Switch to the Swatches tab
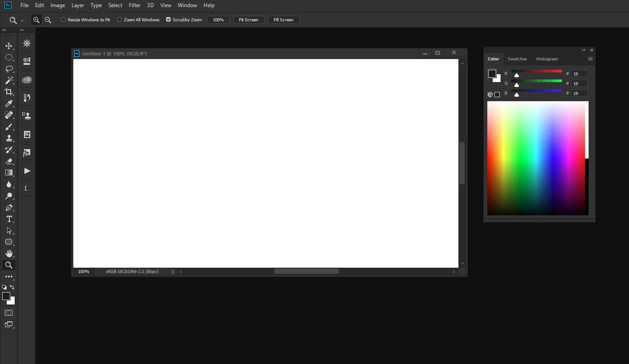Image resolution: width=629 pixels, height=364 pixels. tap(517, 59)
